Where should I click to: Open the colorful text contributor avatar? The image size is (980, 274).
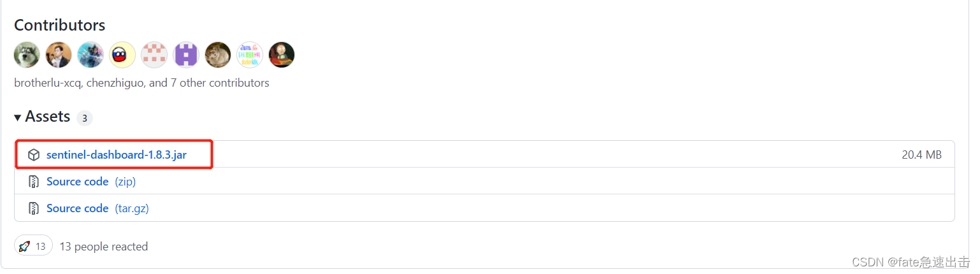[x=250, y=55]
